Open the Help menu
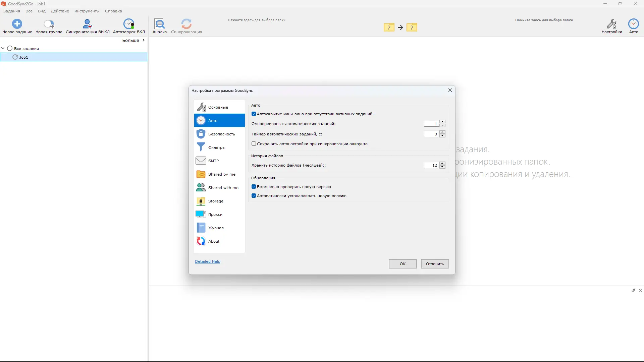The height and width of the screenshot is (362, 644). pos(113,11)
